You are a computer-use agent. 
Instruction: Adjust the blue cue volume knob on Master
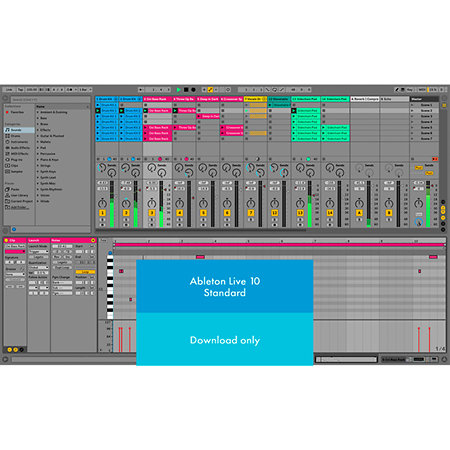(419, 221)
